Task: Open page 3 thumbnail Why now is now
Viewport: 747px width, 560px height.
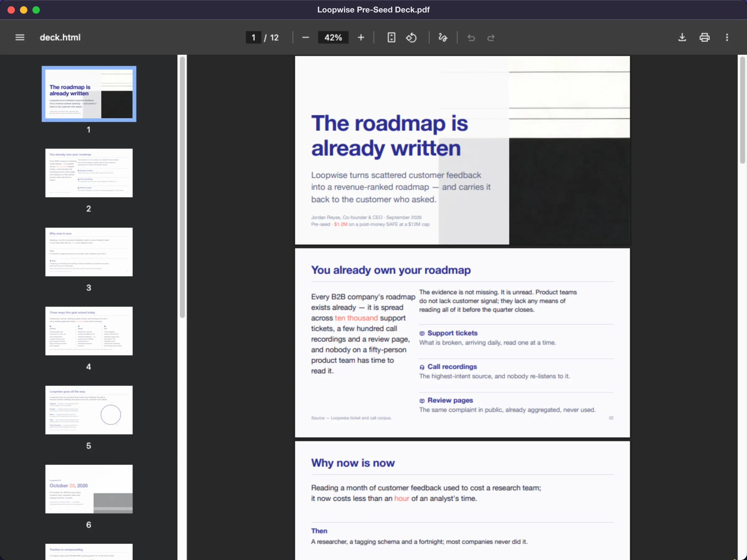Action: click(x=89, y=252)
